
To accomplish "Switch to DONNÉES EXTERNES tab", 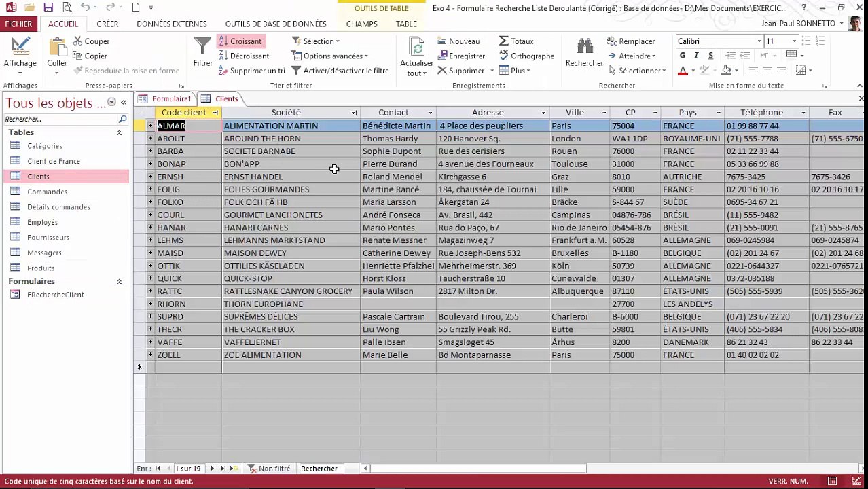I will pos(172,24).
